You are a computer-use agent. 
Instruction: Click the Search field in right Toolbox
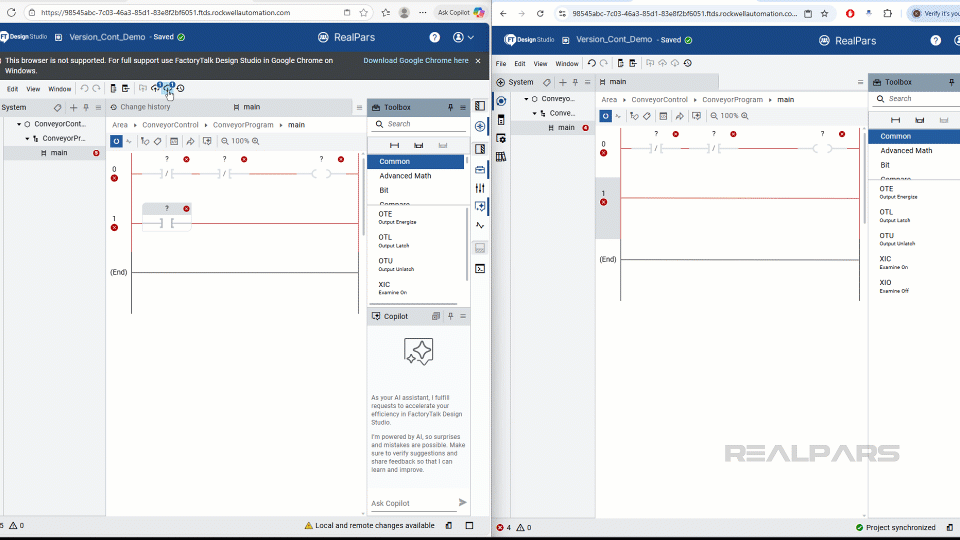920,99
